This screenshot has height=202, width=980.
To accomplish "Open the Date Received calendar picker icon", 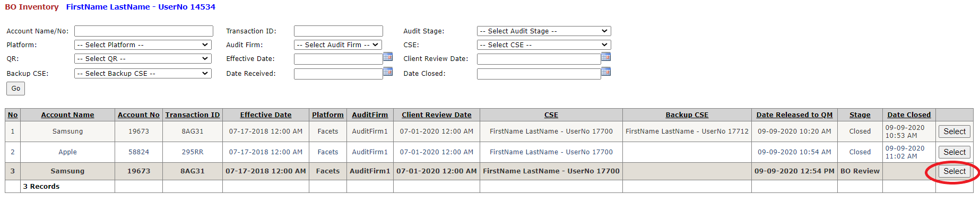I will (x=388, y=72).
